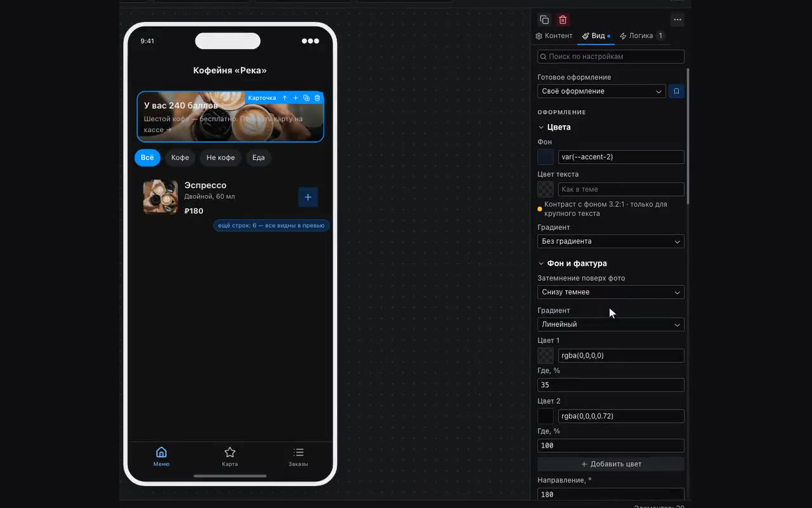The width and height of the screenshot is (812, 508).
Task: Delete card via Карточка toolbar trash icon
Action: point(317,98)
